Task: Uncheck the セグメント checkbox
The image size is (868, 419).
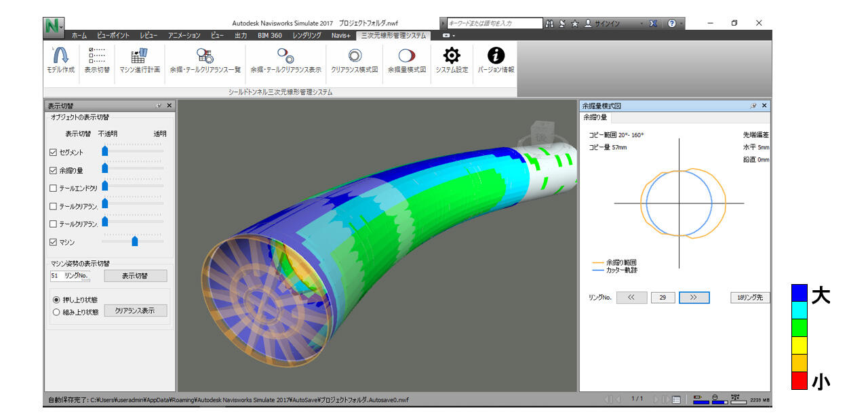Action: coord(54,153)
